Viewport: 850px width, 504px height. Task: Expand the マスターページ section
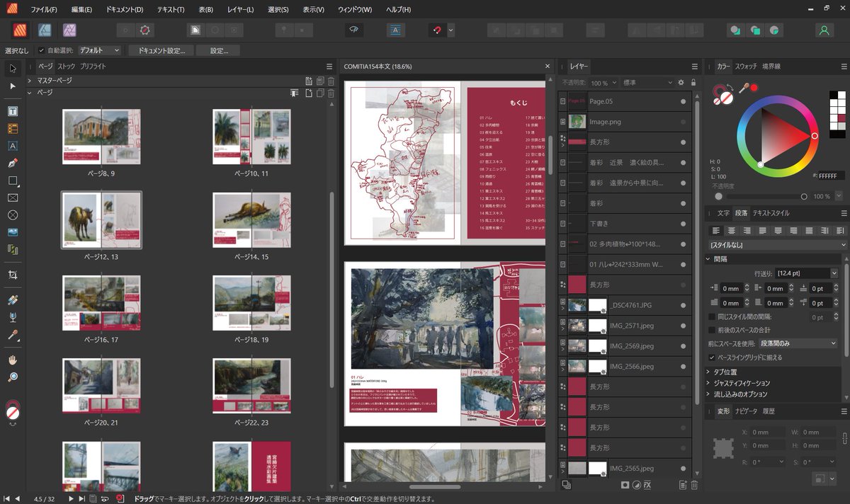(30, 81)
